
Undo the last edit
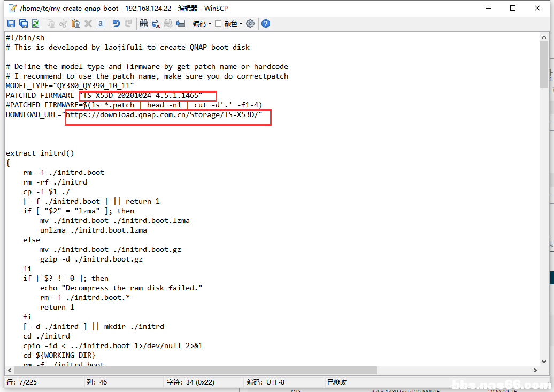pyautogui.click(x=116, y=24)
